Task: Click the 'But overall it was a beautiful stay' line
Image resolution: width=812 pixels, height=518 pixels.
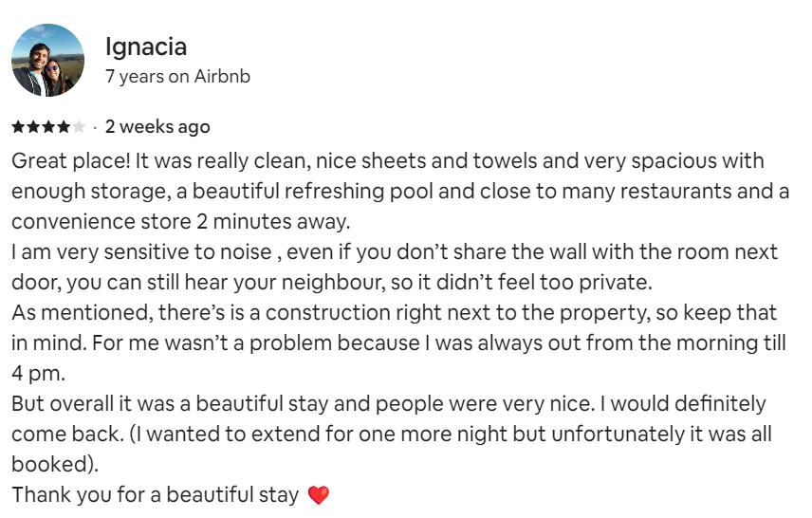Action: 180,404
